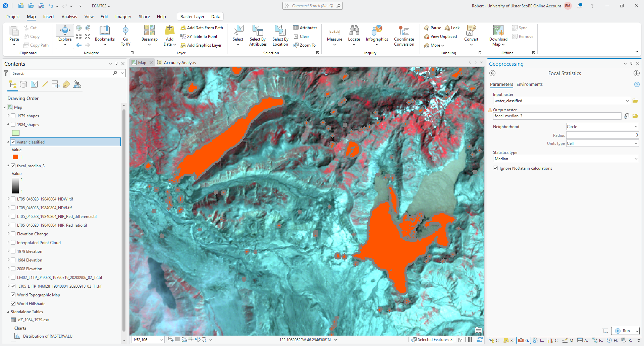Uncheck Ignore NoData in calculations
Viewport: 644px width, 346px height.
(495, 168)
